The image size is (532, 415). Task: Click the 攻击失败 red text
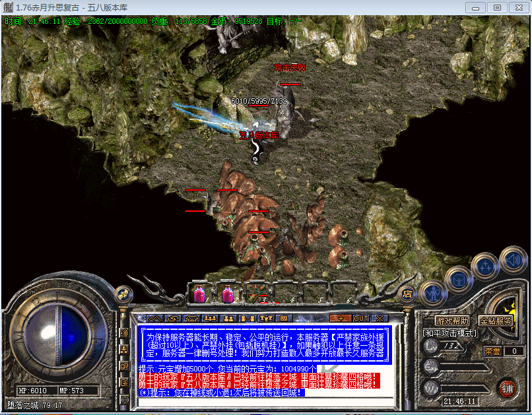pyautogui.click(x=290, y=67)
